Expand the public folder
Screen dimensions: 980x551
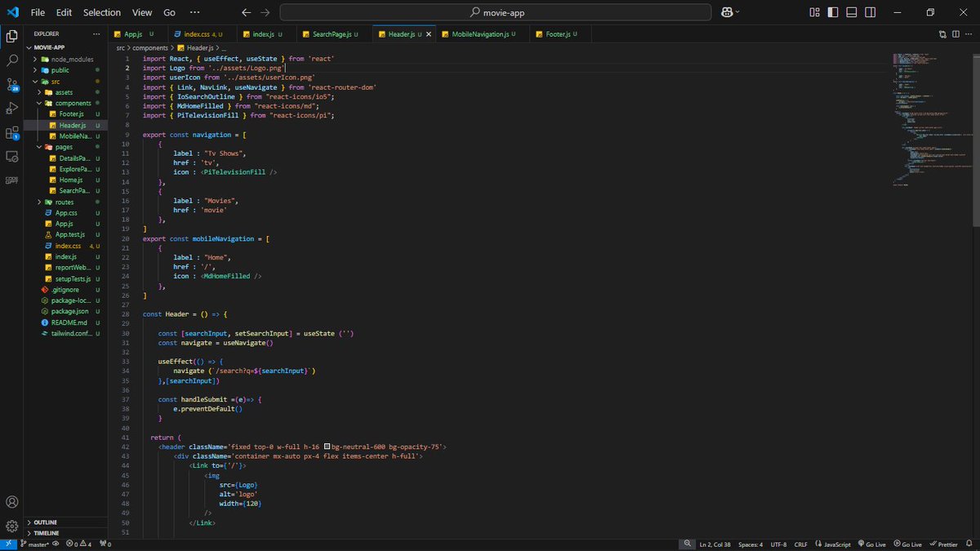click(x=65, y=70)
